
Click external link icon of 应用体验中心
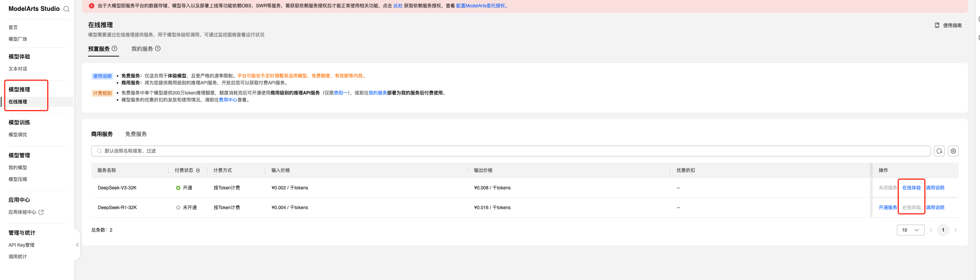pos(41,212)
